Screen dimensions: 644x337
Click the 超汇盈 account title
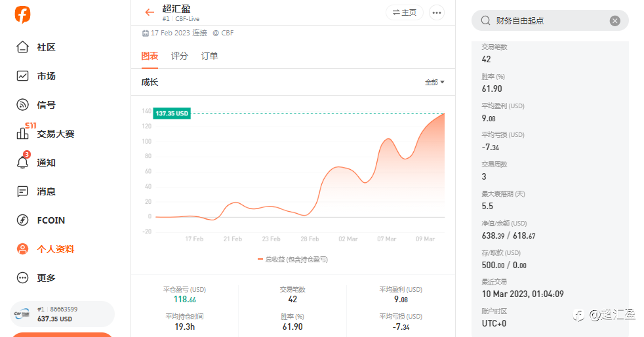[176, 9]
